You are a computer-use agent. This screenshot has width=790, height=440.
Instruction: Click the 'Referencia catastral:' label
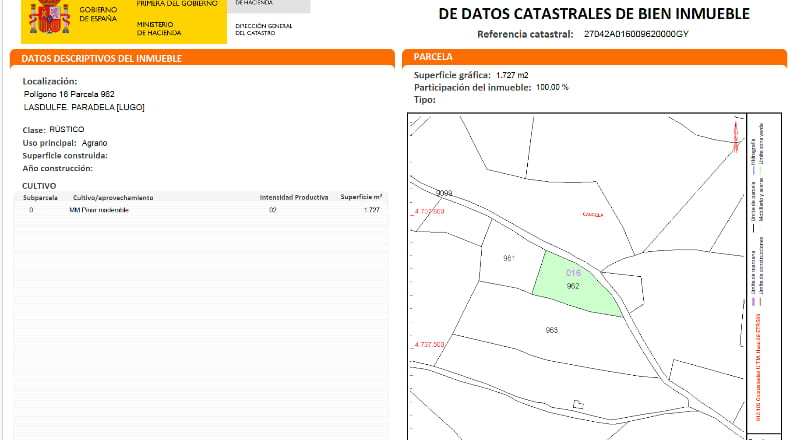point(525,34)
